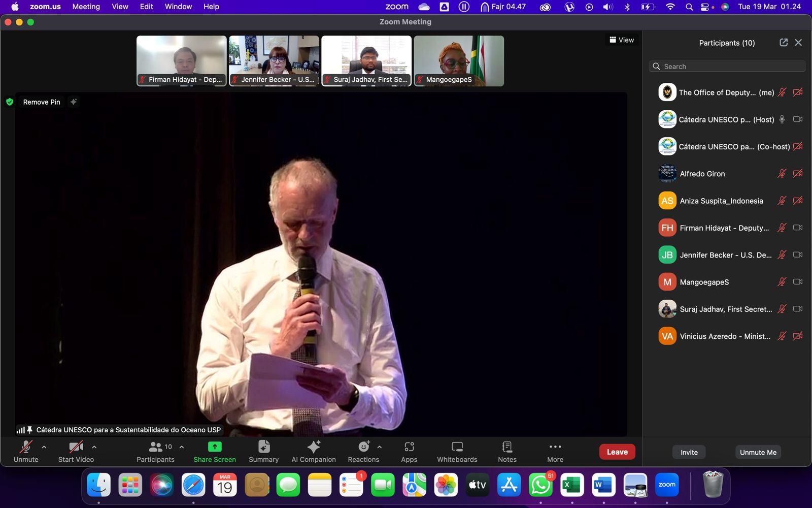Expand the Reactions options chevron
This screenshot has height=508, width=812.
[380, 447]
